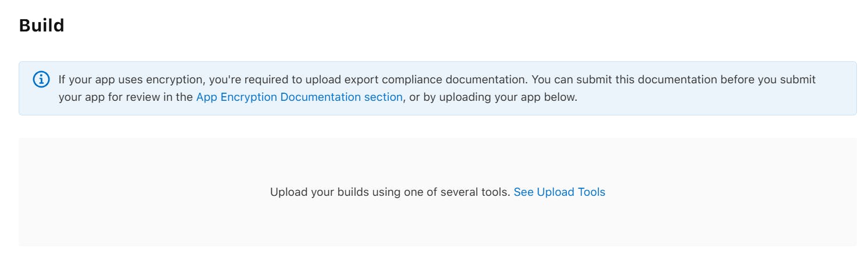Screen dimensions: 868x271
Task: Click the word "Encryption" in the blue link
Action: (x=249, y=97)
